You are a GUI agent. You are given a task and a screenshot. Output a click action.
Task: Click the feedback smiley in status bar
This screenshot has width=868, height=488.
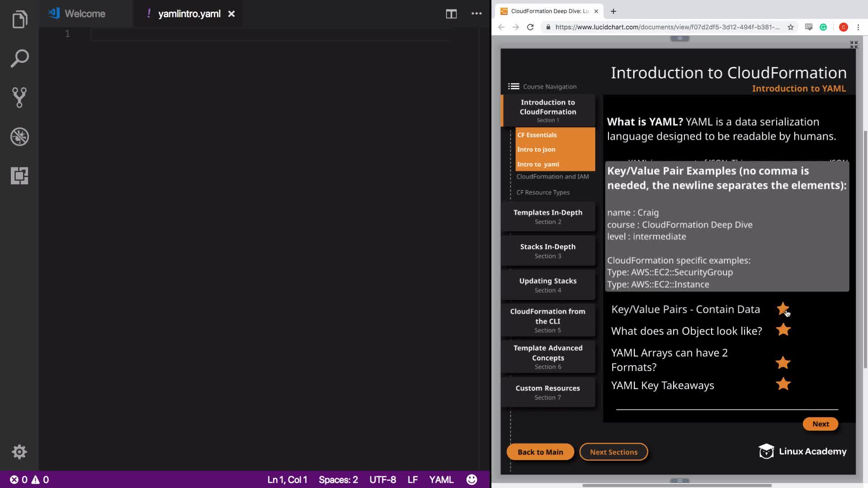click(x=472, y=479)
